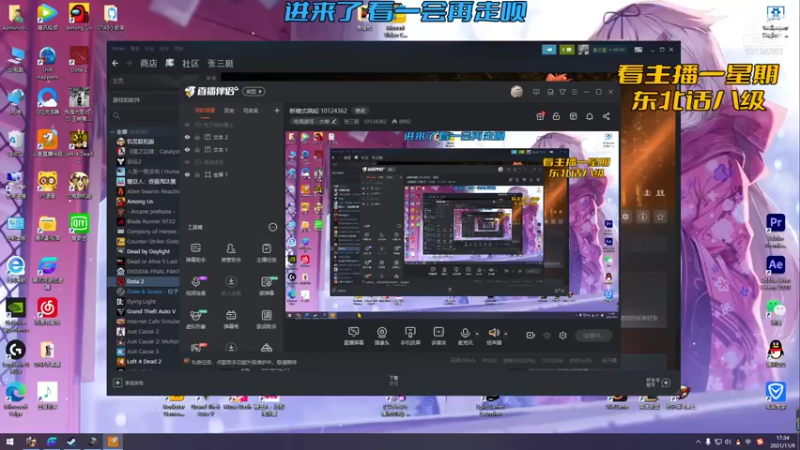Open the 歌词助手 tool icon
This screenshot has width=800, height=450.
266,319
